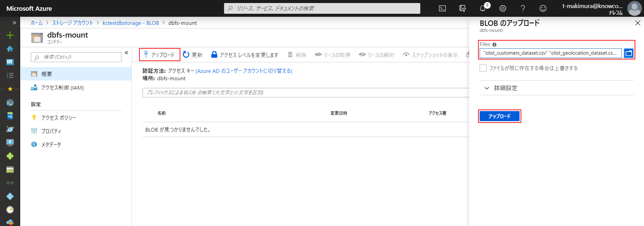Toggle overwrite existing files checkbox
The height and width of the screenshot is (226, 644).
point(483,68)
